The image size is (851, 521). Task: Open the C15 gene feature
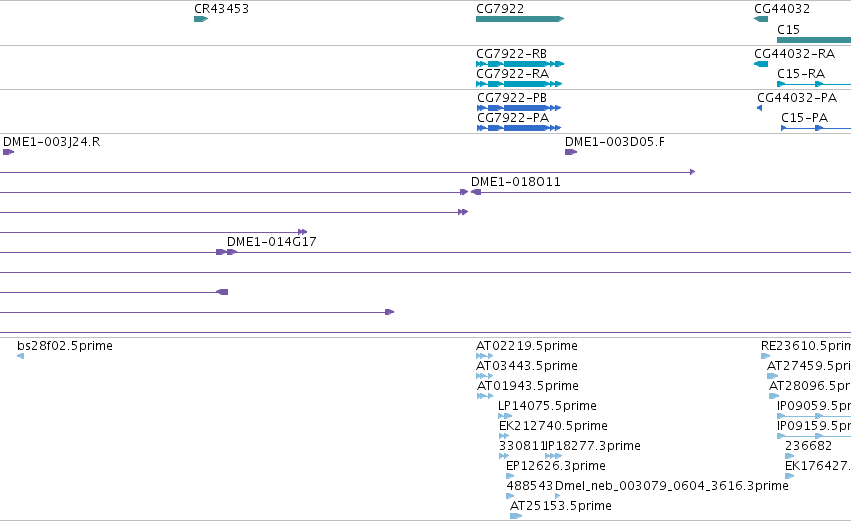814,40
